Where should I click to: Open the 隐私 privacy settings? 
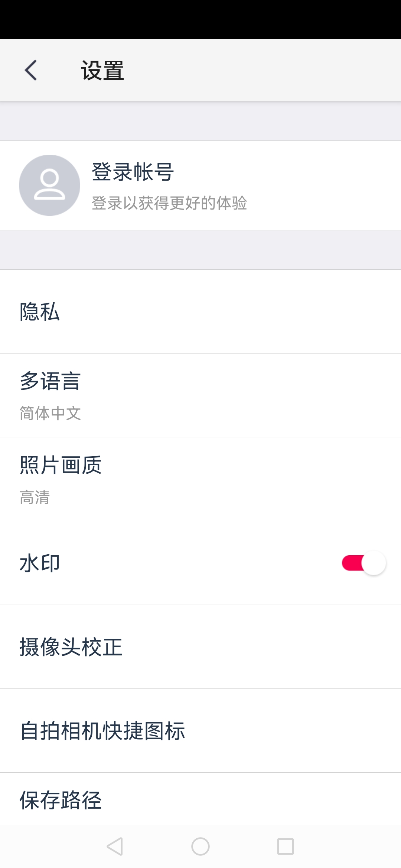(x=200, y=312)
